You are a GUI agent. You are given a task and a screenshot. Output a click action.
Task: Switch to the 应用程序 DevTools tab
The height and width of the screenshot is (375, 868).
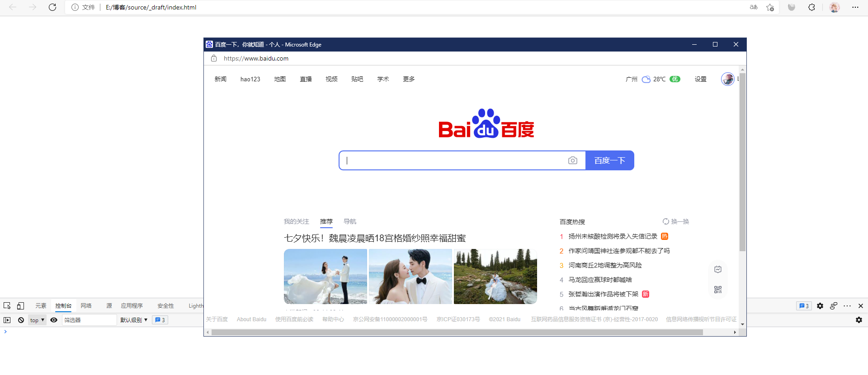click(132, 306)
